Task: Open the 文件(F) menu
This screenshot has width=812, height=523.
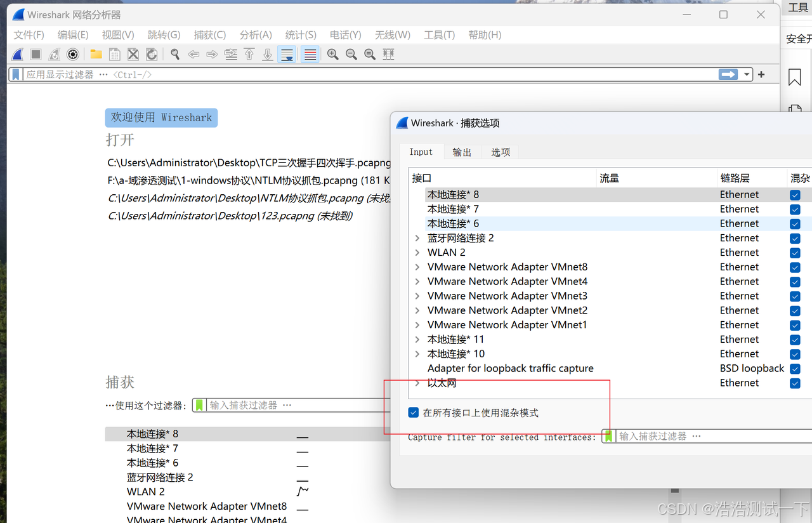Action: (29, 35)
